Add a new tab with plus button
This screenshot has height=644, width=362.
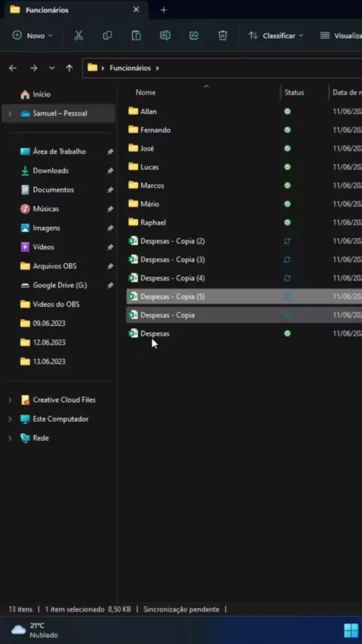(x=164, y=10)
